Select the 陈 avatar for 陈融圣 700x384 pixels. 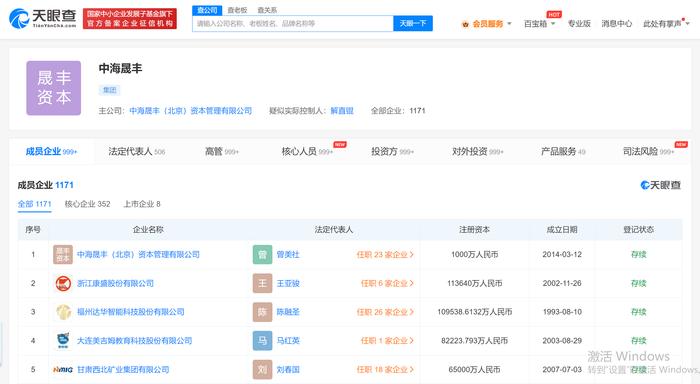(x=262, y=312)
